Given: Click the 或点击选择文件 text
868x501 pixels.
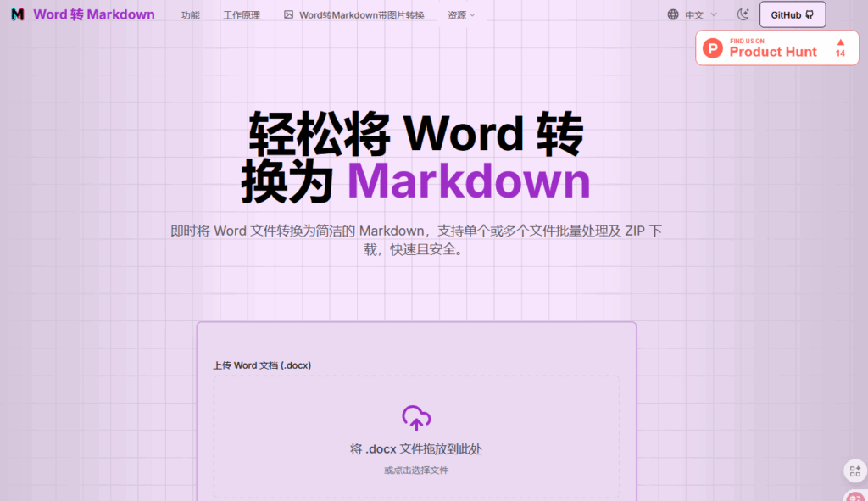Looking at the screenshot, I should [416, 470].
